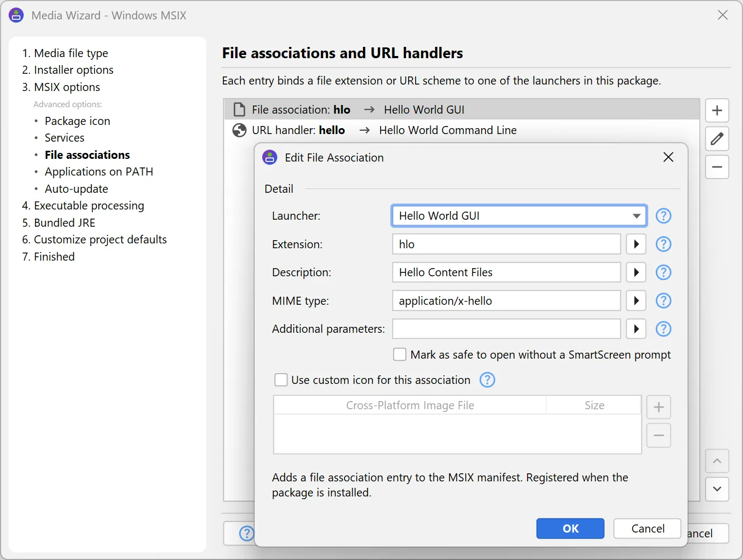743x560 pixels.
Task: Click the globe icon of the URL handler row
Action: click(x=239, y=130)
